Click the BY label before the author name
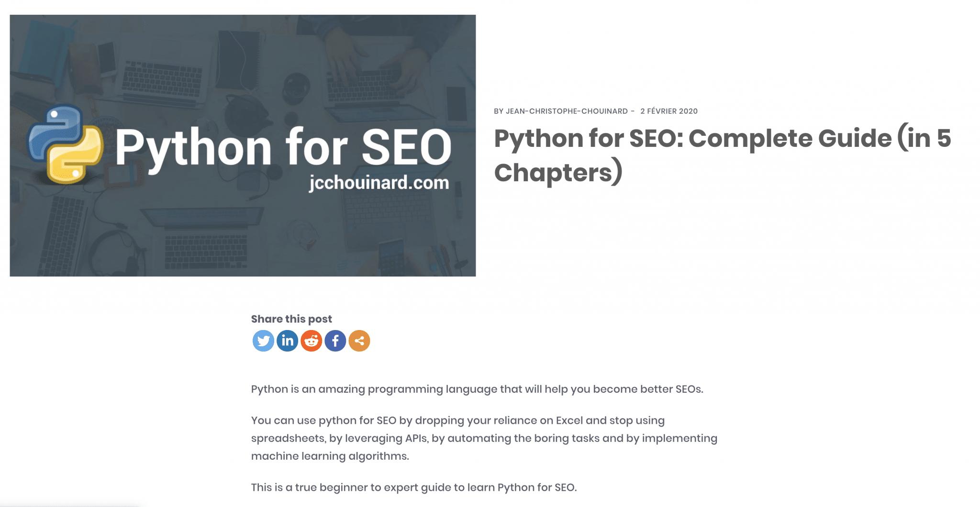 point(499,111)
